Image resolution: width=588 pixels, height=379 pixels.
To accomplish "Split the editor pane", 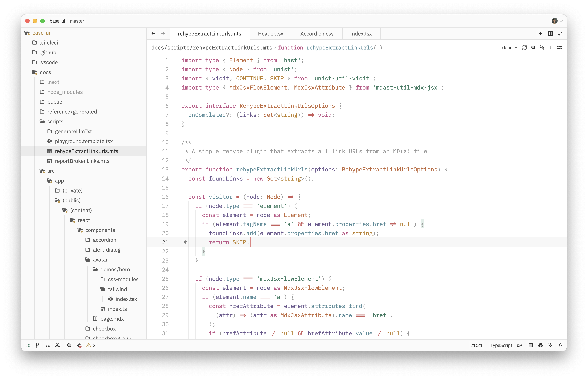I will [x=550, y=33].
